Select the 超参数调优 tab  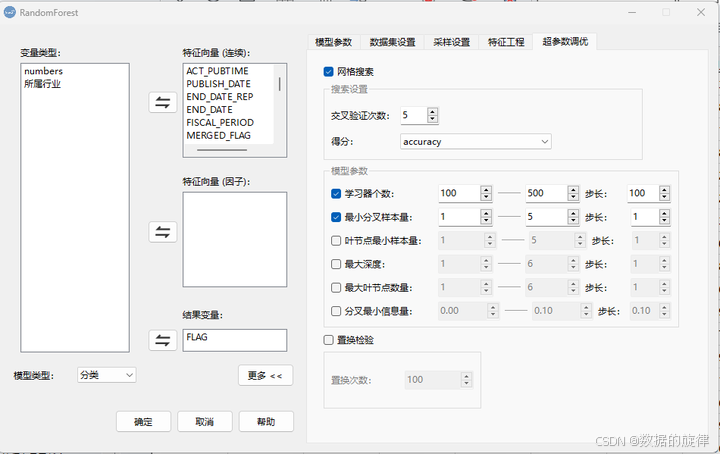click(x=564, y=42)
